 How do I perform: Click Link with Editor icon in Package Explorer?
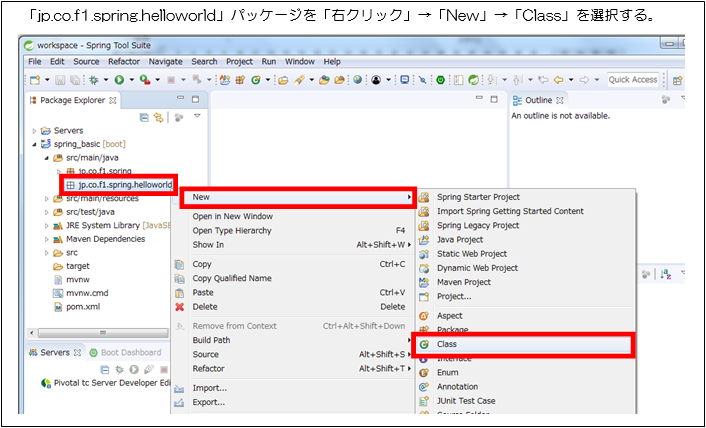coord(159,117)
